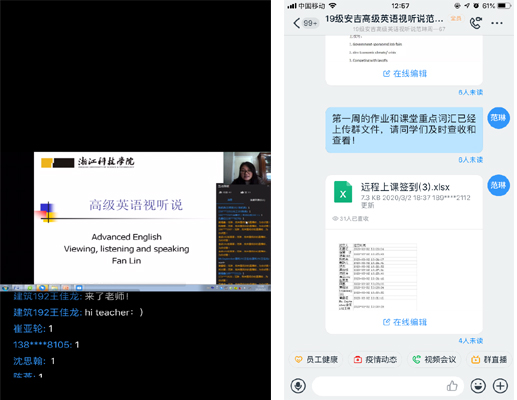The width and height of the screenshot is (517, 400).
Task: Open the three-dot more options menu
Action: pos(497,23)
